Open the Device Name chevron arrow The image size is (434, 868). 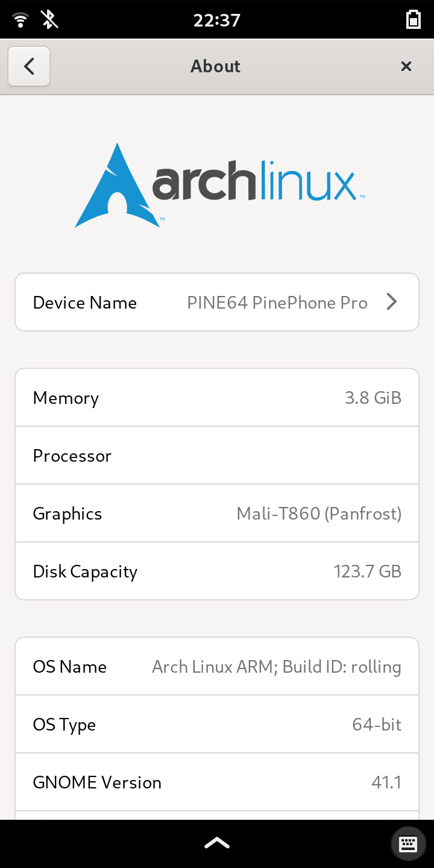coord(392,302)
